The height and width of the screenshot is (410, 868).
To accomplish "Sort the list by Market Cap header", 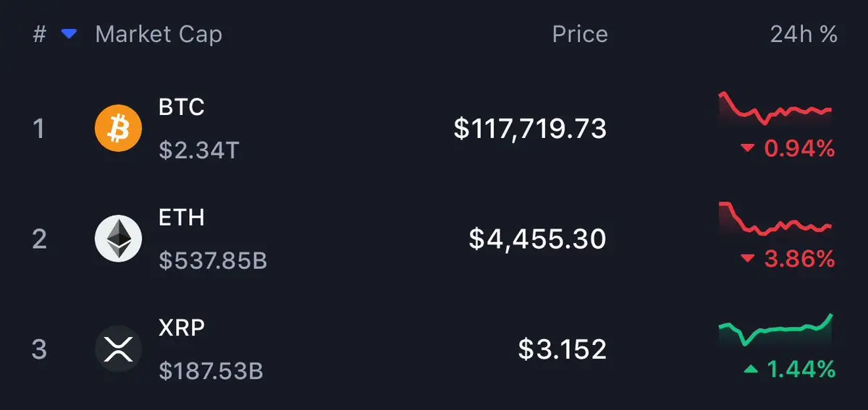I will [x=159, y=34].
